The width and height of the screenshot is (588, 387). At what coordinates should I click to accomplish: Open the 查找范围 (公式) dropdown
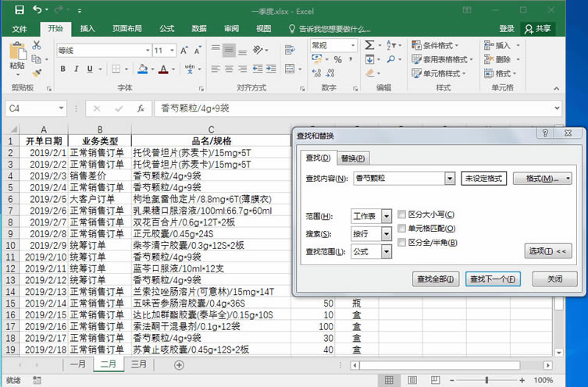pyautogui.click(x=387, y=251)
